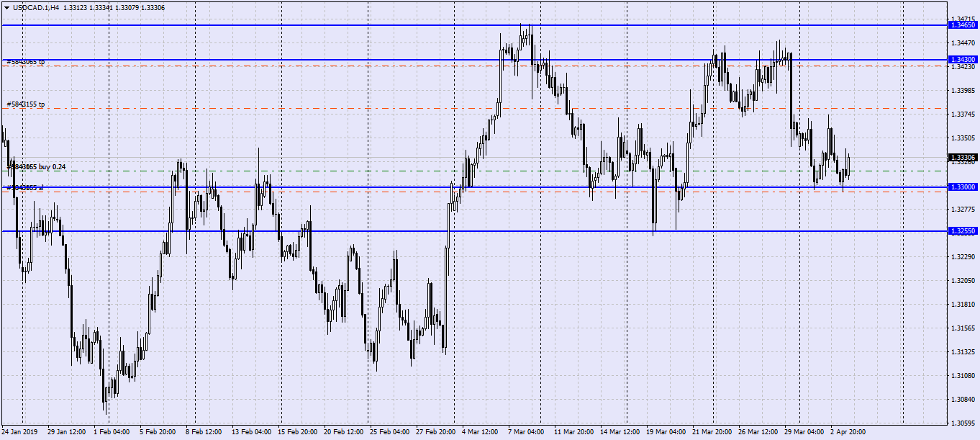Screen dimensions: 980x440
Task: Click the 1.33505 price scale value
Action: tap(962, 138)
